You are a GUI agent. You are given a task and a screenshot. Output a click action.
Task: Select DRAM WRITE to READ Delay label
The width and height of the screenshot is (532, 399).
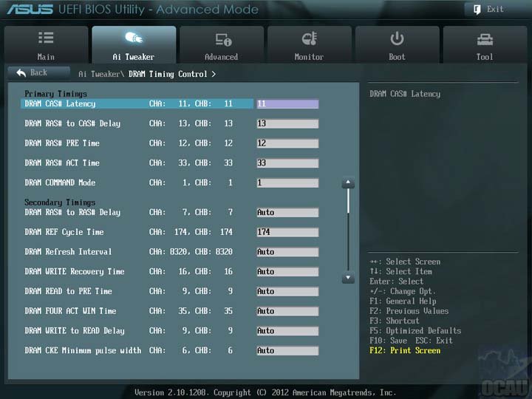(x=75, y=331)
